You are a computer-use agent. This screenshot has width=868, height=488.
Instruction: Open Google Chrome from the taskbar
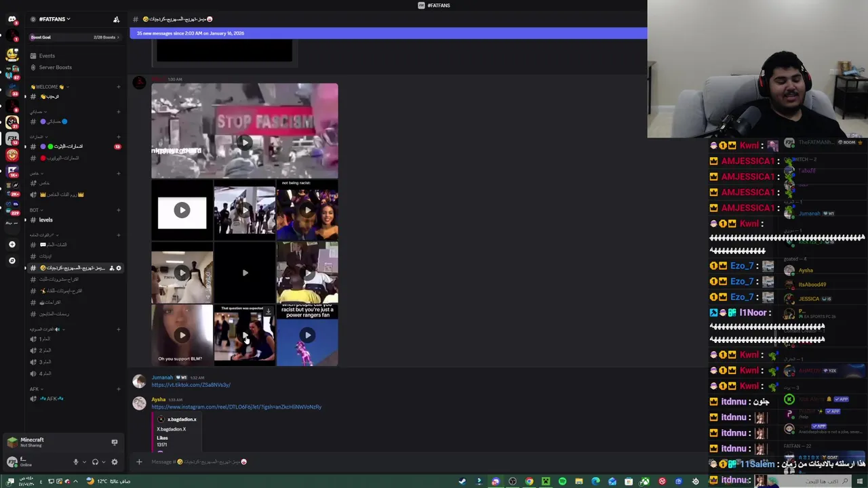(530, 481)
